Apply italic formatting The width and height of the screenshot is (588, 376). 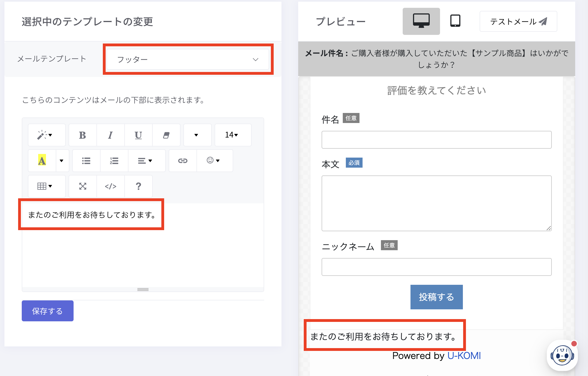(110, 135)
